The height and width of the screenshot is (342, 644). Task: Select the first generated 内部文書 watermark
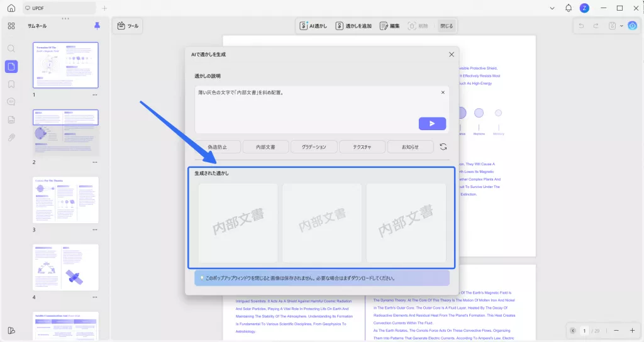238,223
